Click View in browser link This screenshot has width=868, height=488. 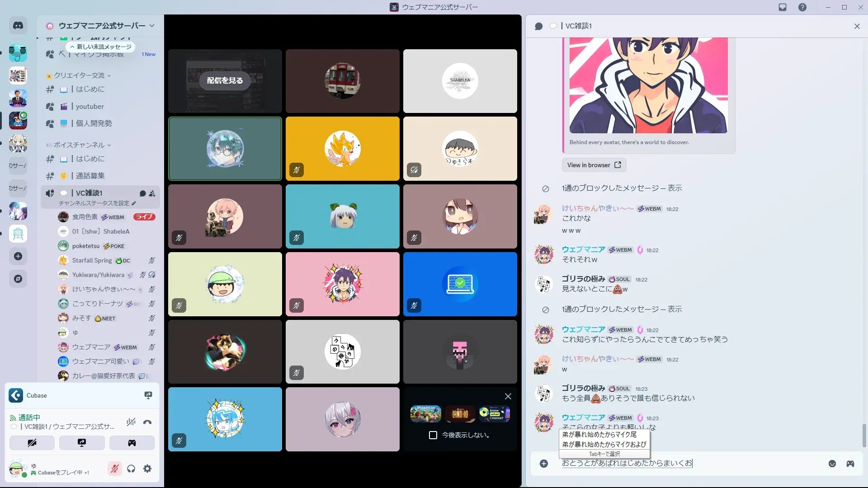click(594, 165)
